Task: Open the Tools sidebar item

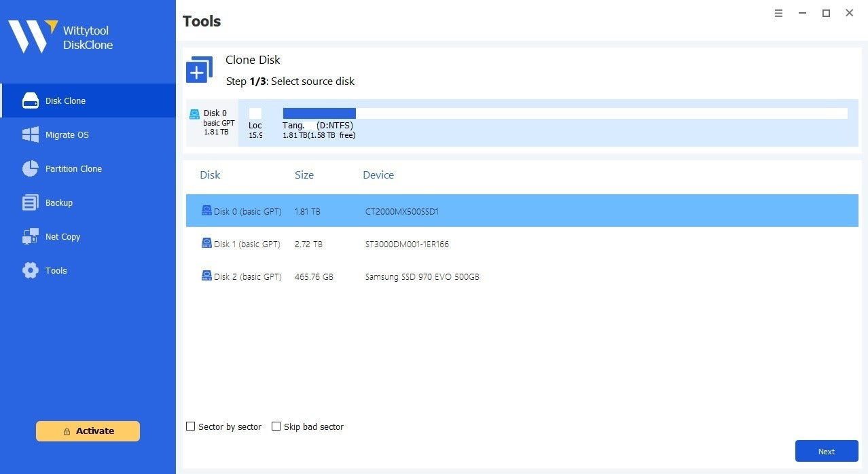Action: tap(88, 270)
